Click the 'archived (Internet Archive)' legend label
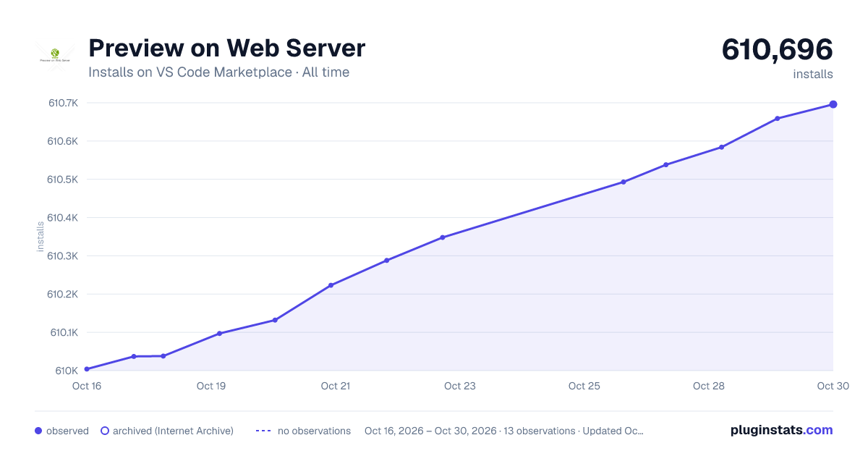 [x=173, y=431]
